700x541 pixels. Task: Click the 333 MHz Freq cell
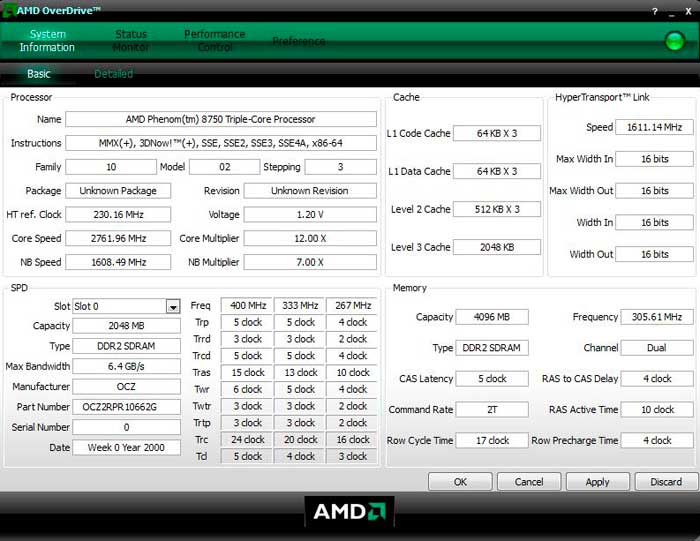click(300, 305)
